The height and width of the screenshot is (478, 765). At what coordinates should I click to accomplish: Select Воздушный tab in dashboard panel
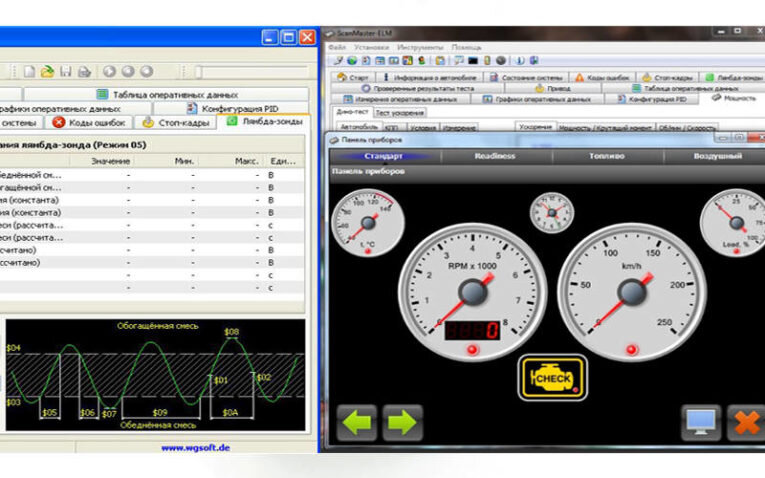coord(717,156)
